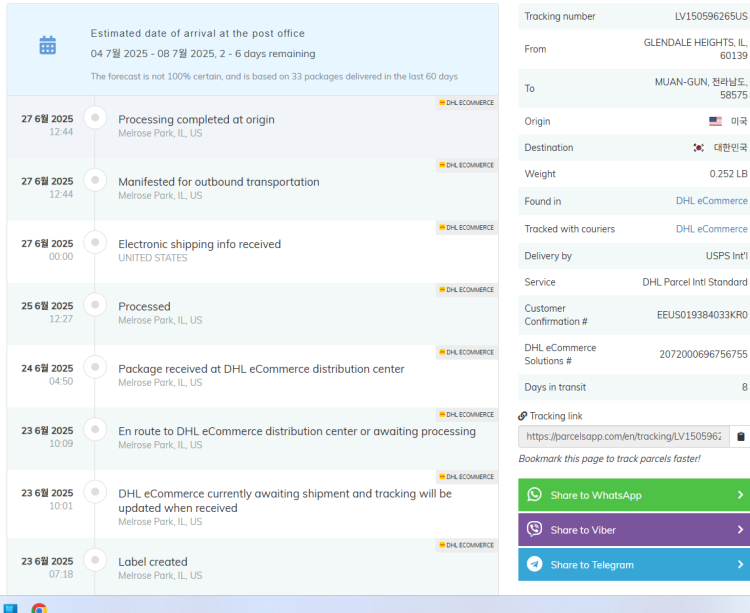Click DHL eCommerce badge on Label created event
This screenshot has height=613, width=750.
point(466,545)
